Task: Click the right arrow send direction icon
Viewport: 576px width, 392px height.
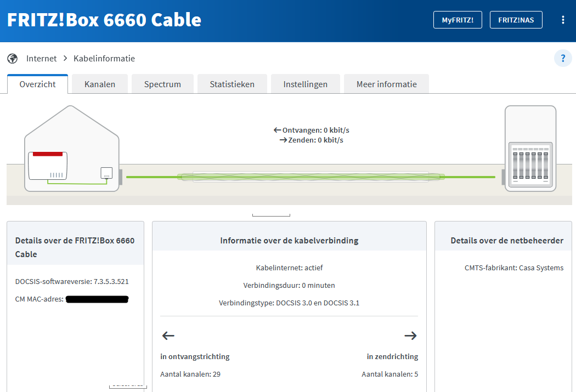Action: (x=410, y=336)
